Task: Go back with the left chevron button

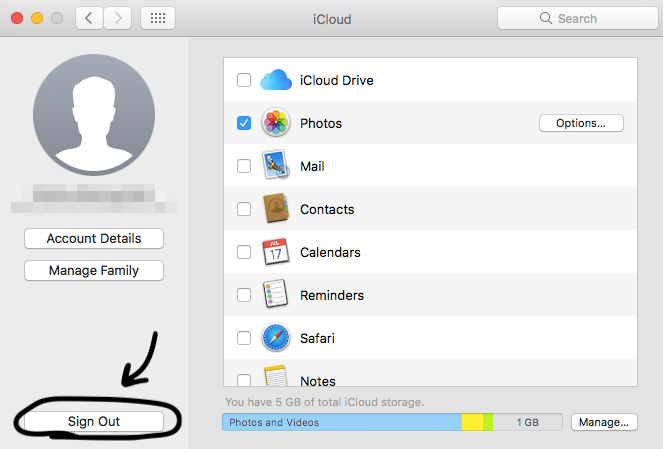Action: coord(89,18)
